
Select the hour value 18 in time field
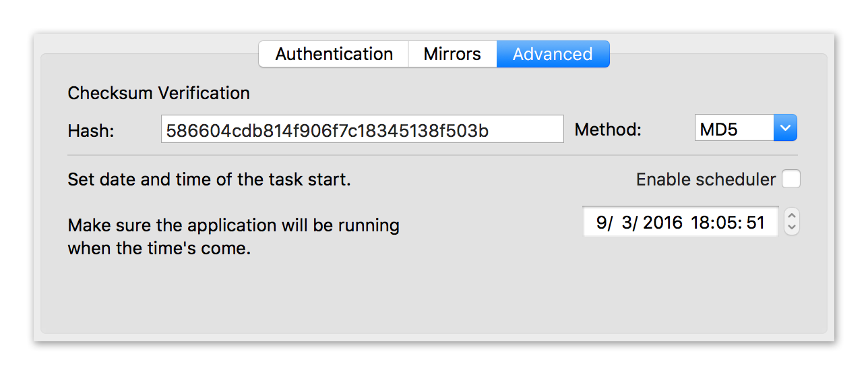tap(700, 223)
